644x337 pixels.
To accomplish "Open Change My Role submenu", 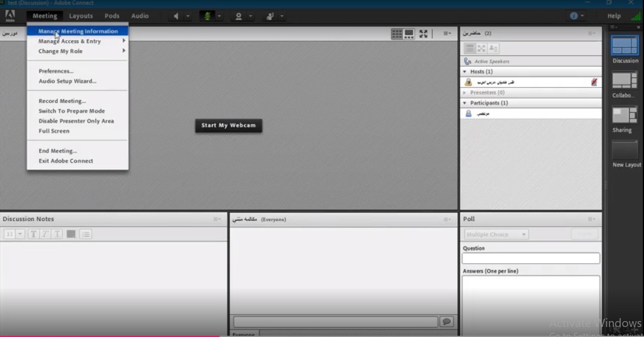I will [x=78, y=51].
